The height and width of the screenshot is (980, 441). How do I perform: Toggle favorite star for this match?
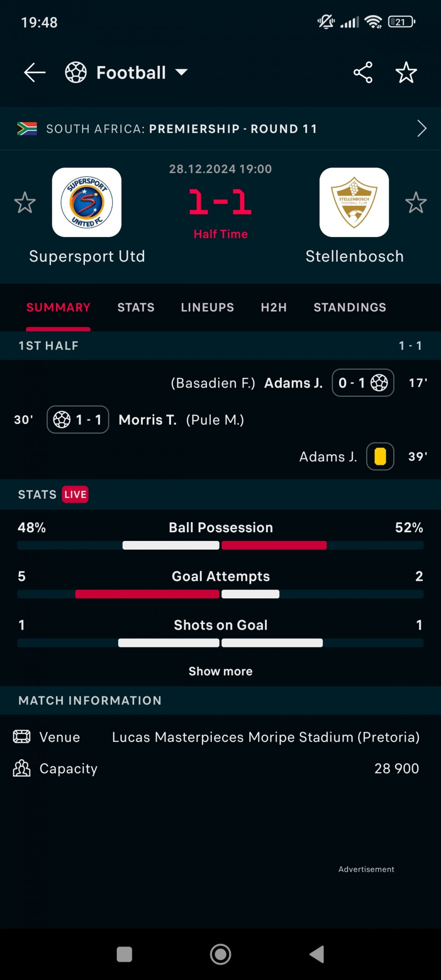coord(406,73)
